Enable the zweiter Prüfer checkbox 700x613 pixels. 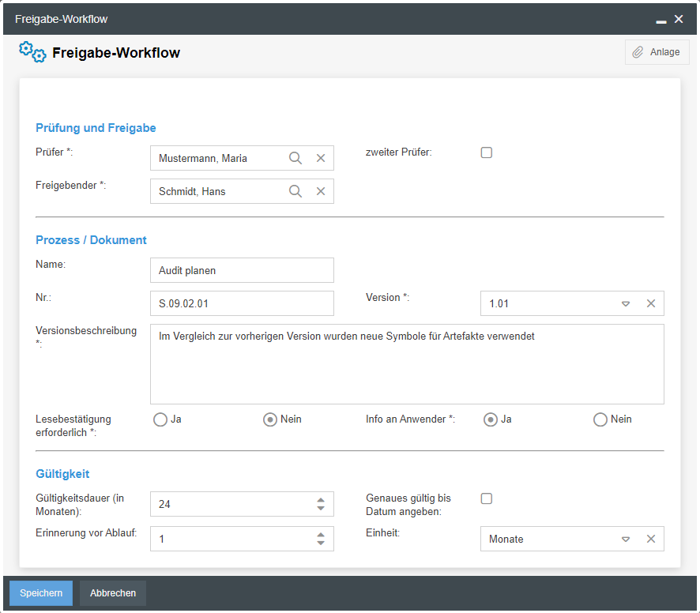[487, 152]
